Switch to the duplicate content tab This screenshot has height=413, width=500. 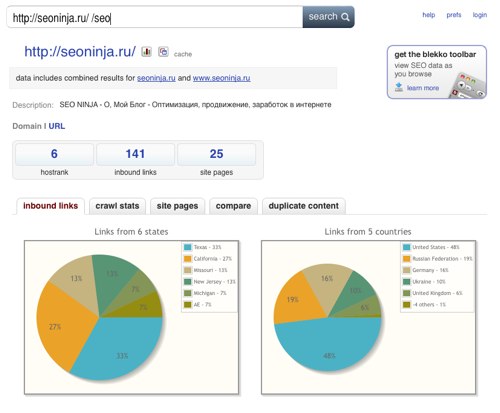(304, 206)
